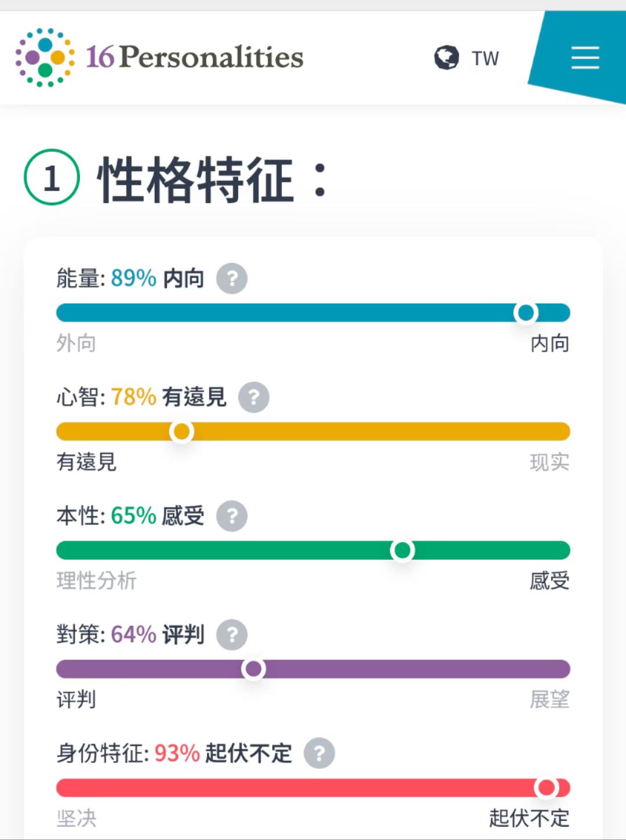The height and width of the screenshot is (840, 626).
Task: Click the 16Personalities colorful dots logo
Action: [45, 57]
